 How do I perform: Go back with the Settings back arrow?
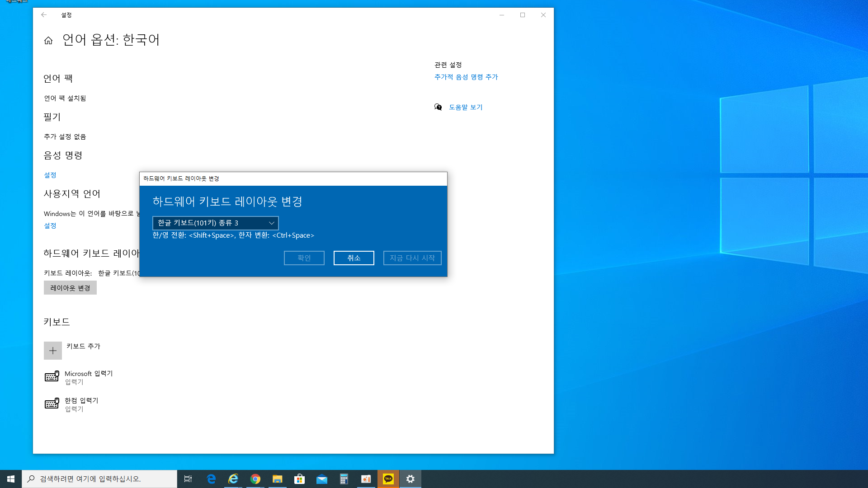coord(44,15)
